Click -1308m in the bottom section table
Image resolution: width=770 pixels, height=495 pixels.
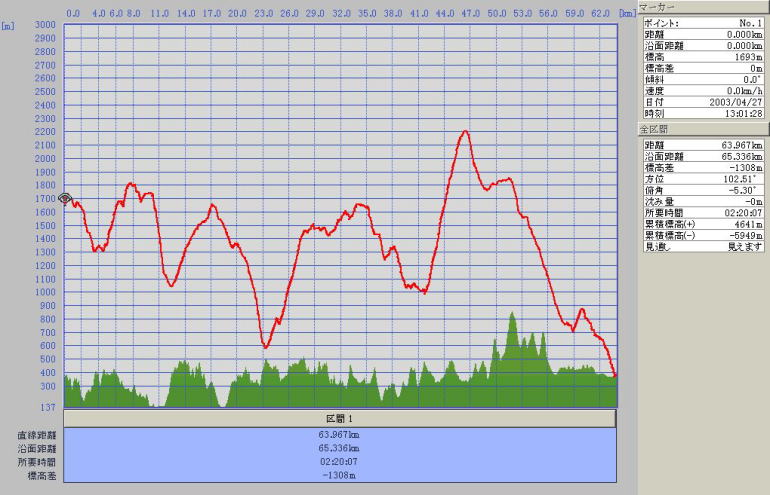pos(340,475)
